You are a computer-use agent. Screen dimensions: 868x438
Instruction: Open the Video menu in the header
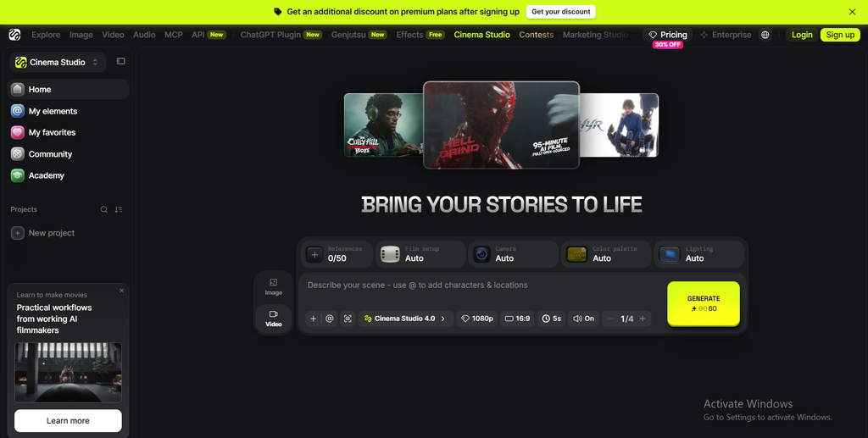pyautogui.click(x=113, y=35)
